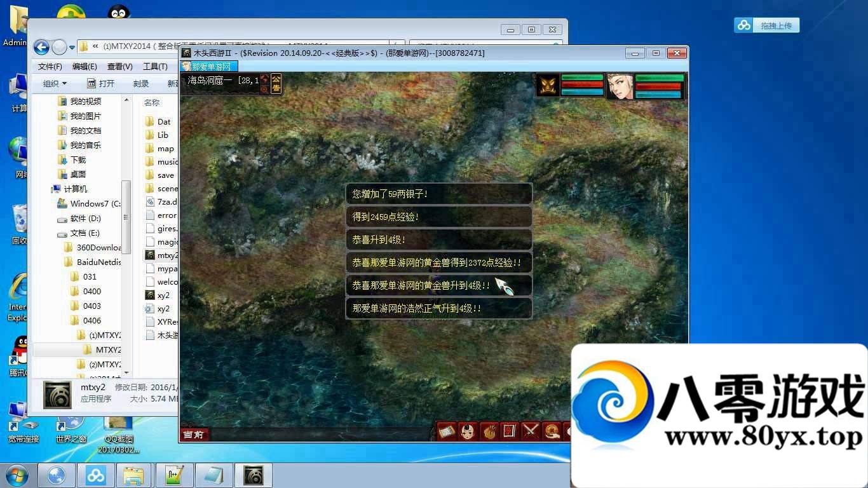Click the flaming hand skill icon
Viewport: 868px width, 488px height.
(x=489, y=431)
